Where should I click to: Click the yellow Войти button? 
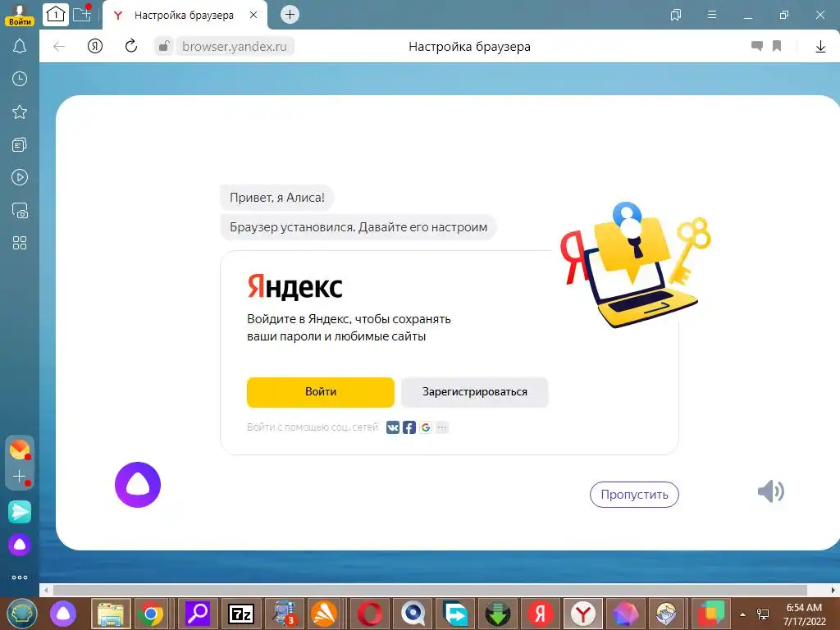click(x=321, y=391)
